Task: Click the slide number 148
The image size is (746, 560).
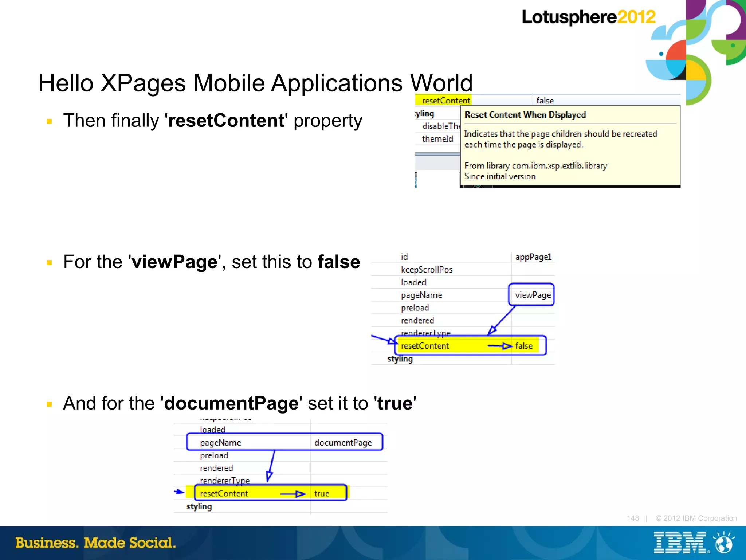Action: click(633, 518)
